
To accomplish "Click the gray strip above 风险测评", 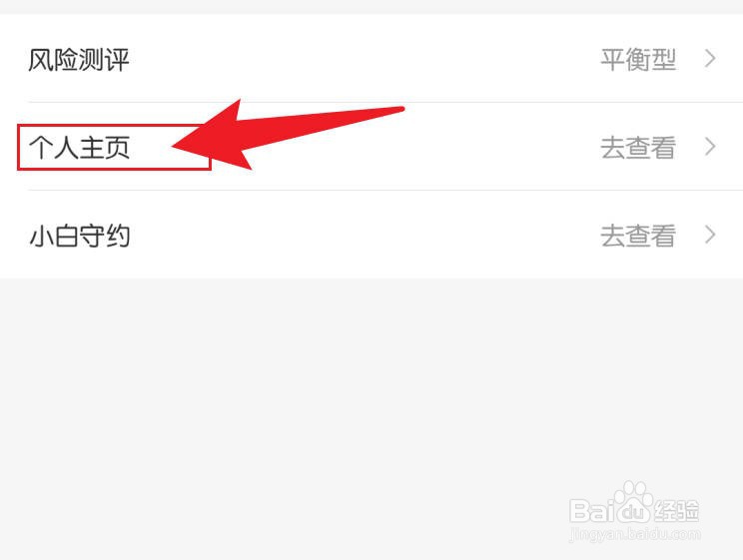I will tap(371, 7).
